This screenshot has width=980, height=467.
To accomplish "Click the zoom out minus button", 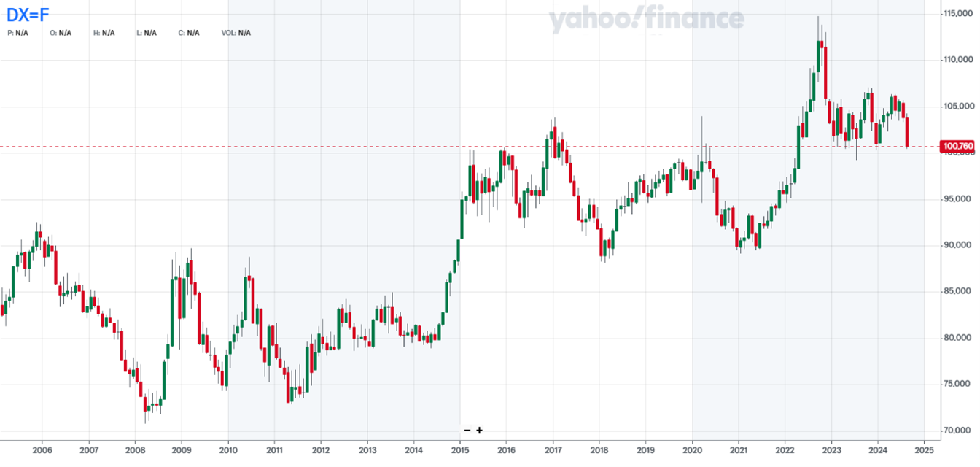I will 467,431.
